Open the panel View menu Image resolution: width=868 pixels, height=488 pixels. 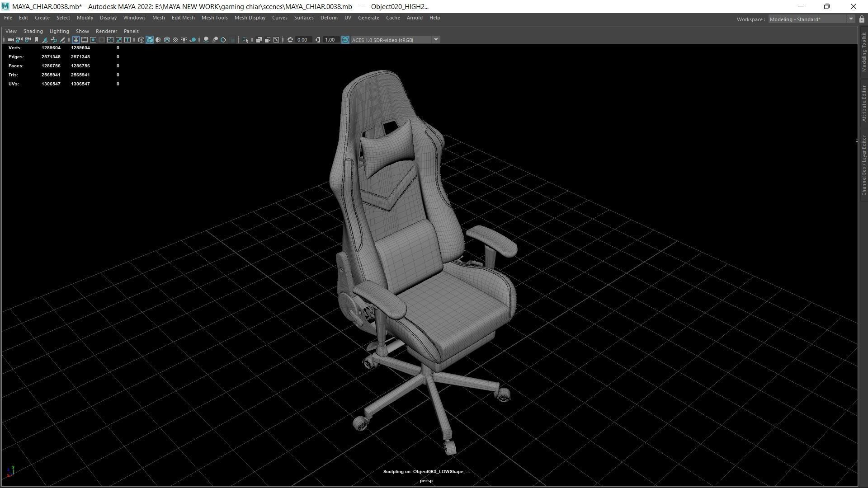(x=11, y=31)
